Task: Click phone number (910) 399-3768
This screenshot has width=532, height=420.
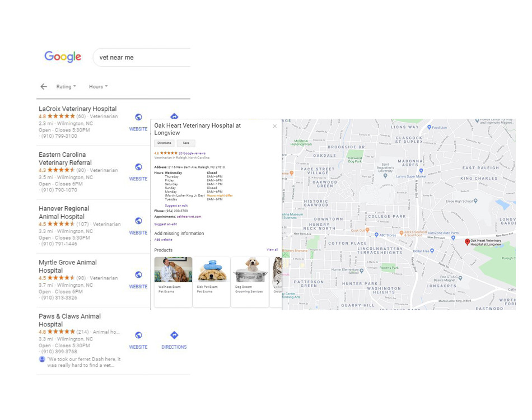Action: tap(59, 352)
